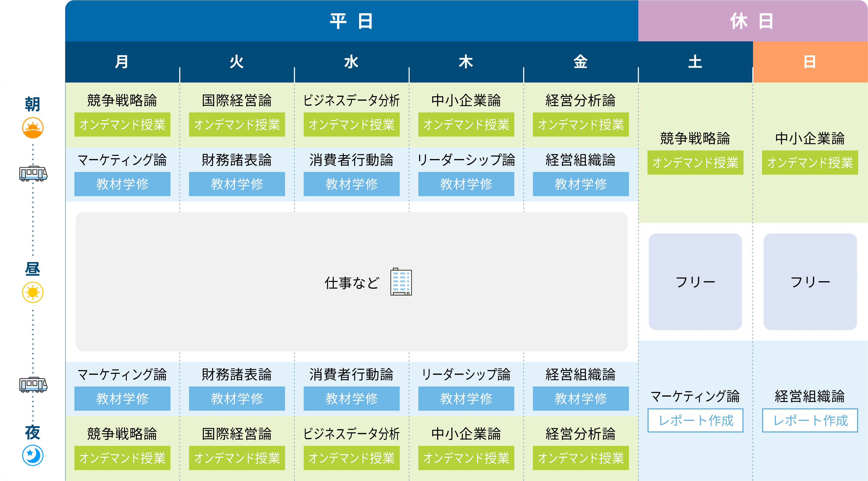868x481 pixels.
Task: Click Tuesday morning commute 財務諸表論 title
Action: click(x=237, y=160)
